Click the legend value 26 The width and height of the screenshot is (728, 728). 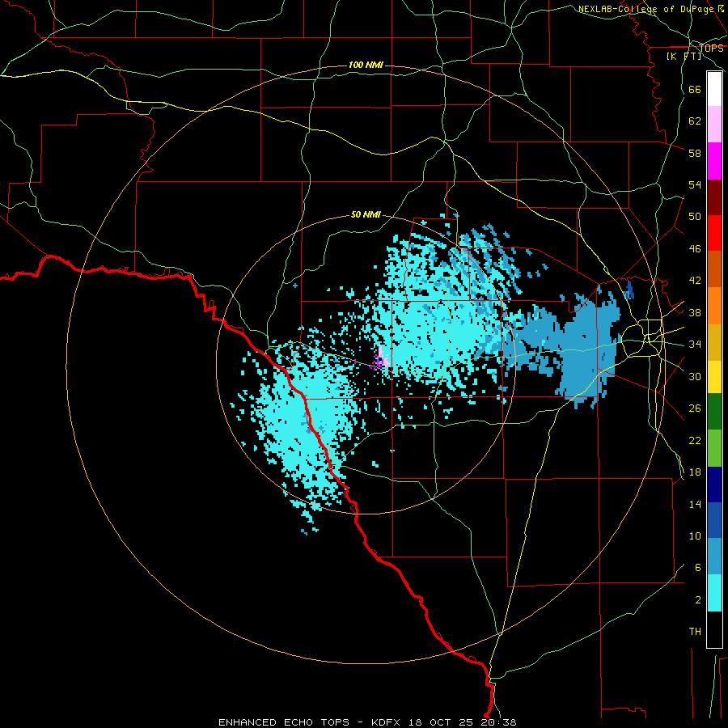pos(695,408)
